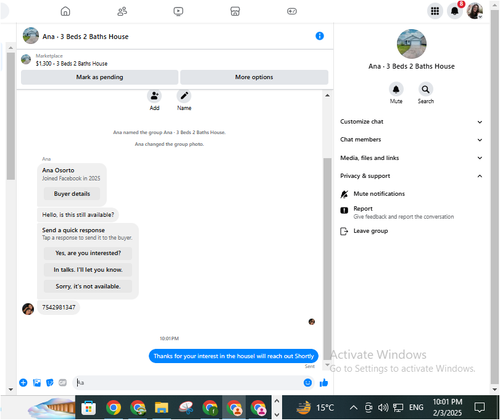The width and height of the screenshot is (500, 420).
Task: Send quick response 'In talks. I'll let you know.'
Action: [x=88, y=270]
